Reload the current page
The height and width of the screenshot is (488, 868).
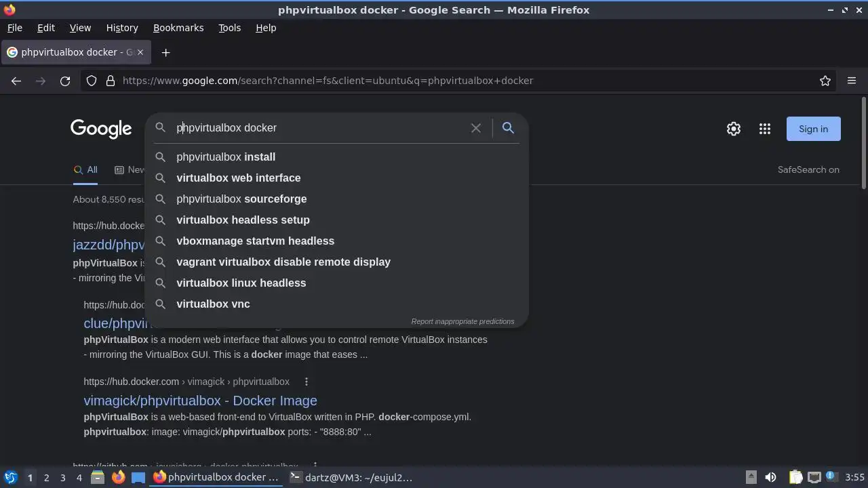pos(65,81)
